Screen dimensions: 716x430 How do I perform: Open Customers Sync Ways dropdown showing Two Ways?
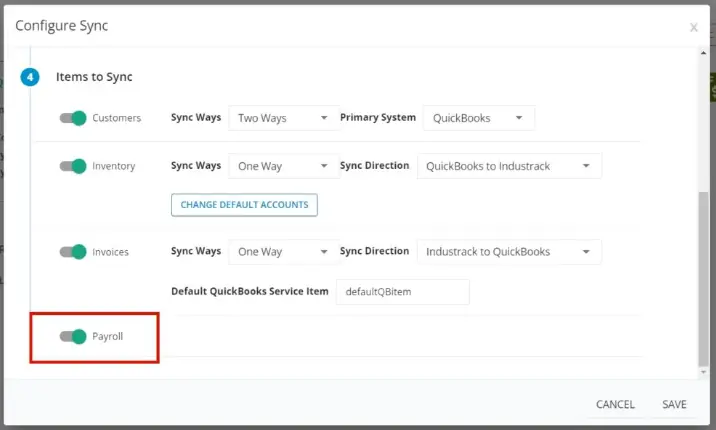tap(284, 118)
